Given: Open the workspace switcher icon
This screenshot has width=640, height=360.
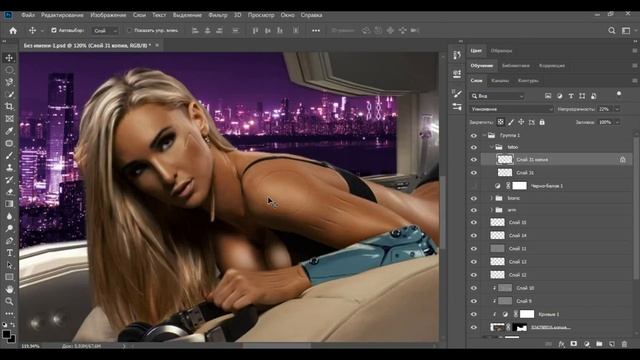Looking at the screenshot, I should click(626, 31).
